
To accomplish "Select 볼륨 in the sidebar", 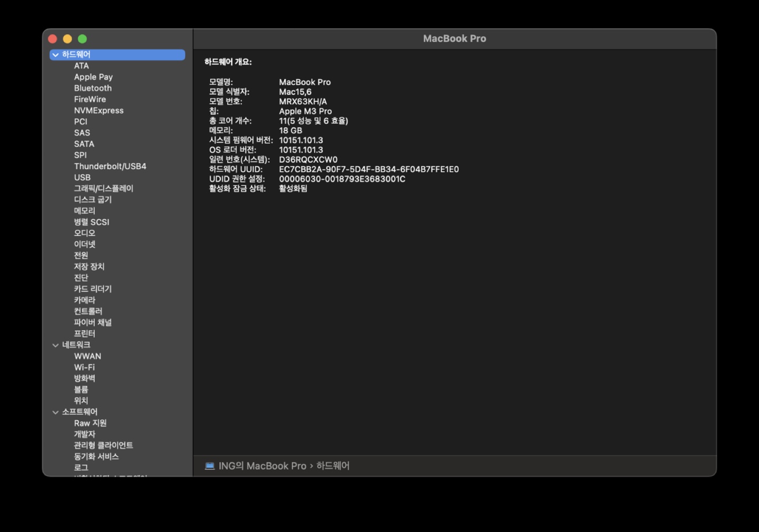I will (x=81, y=390).
